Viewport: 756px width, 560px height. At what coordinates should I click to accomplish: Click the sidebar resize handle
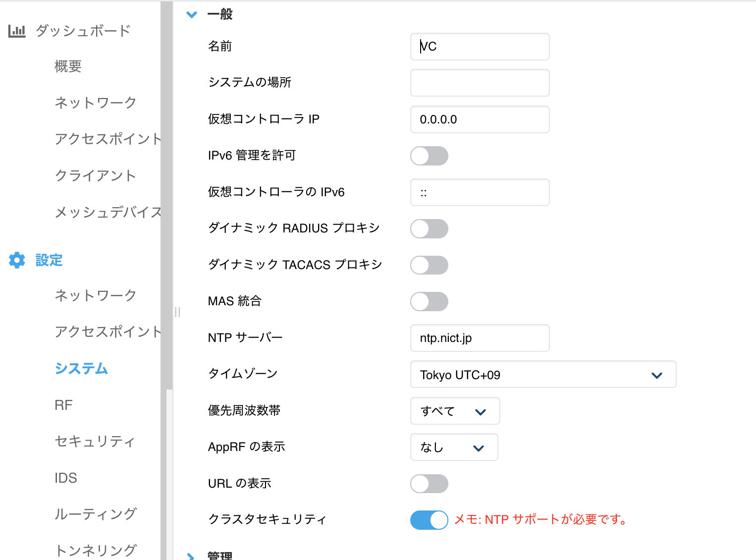tap(177, 312)
